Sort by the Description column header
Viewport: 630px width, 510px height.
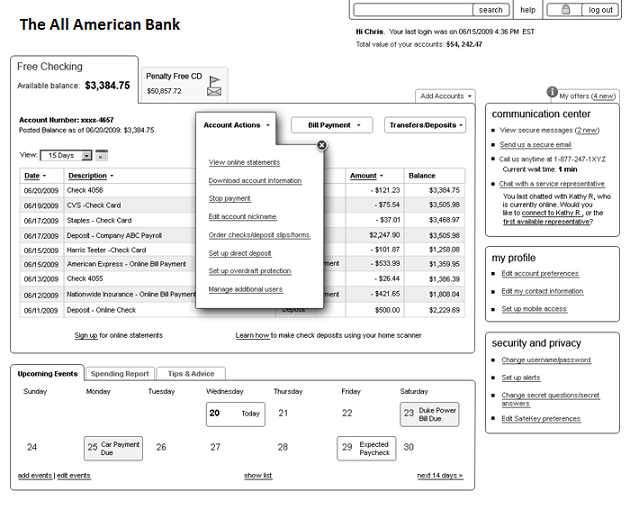click(x=91, y=176)
